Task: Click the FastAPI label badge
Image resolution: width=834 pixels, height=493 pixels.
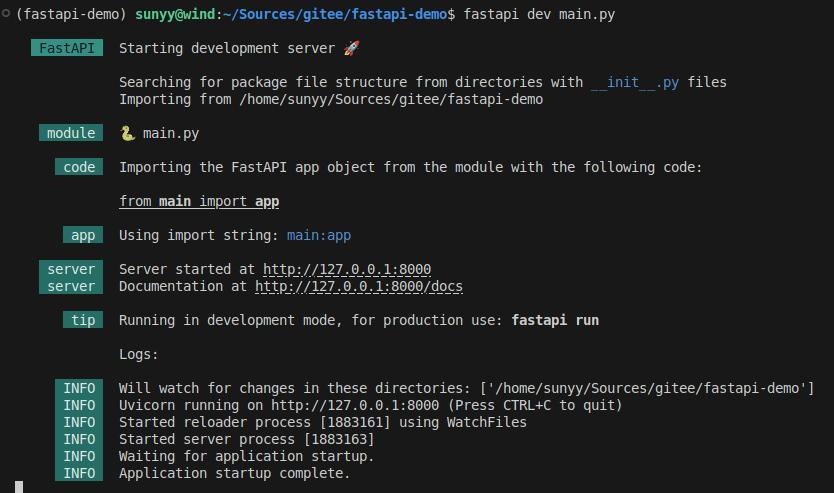Action: [x=67, y=48]
